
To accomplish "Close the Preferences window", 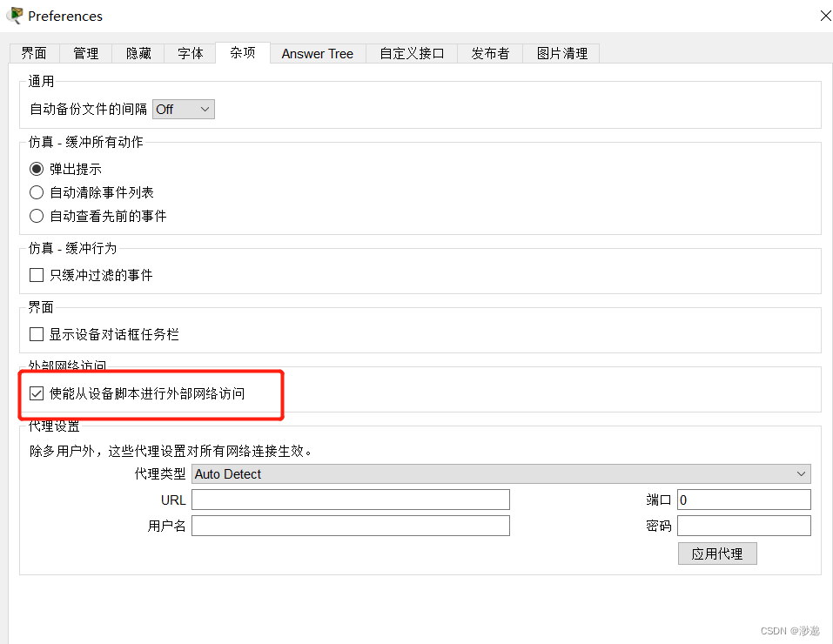I will (x=825, y=16).
